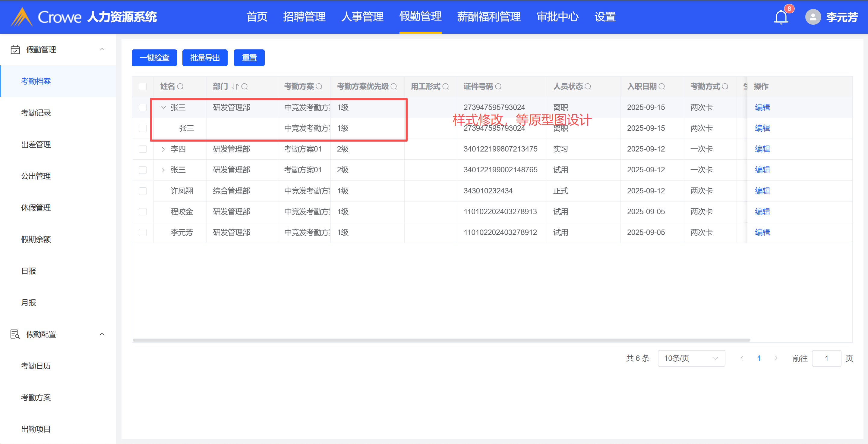Open the 10条/页 page size dropdown

click(x=691, y=358)
